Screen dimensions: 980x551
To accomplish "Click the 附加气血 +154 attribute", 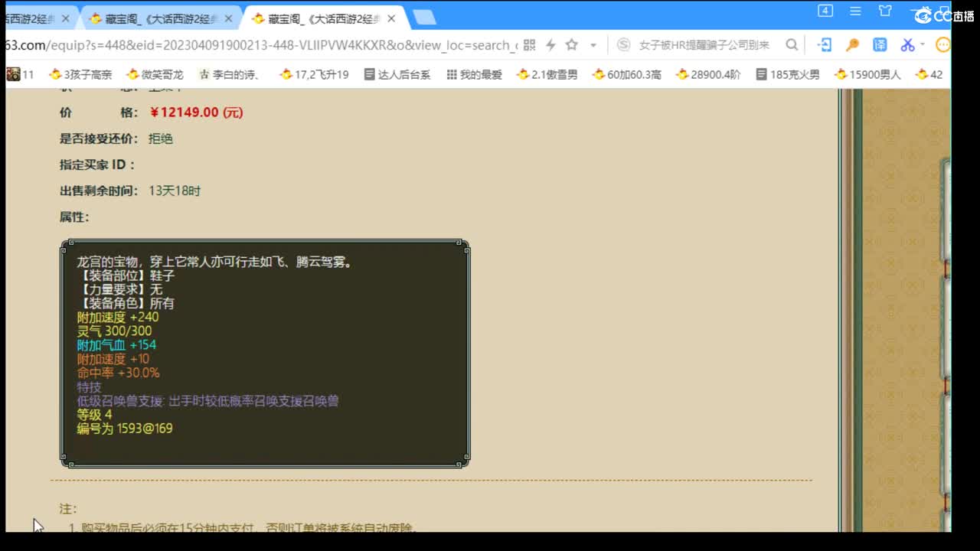I will coord(116,345).
